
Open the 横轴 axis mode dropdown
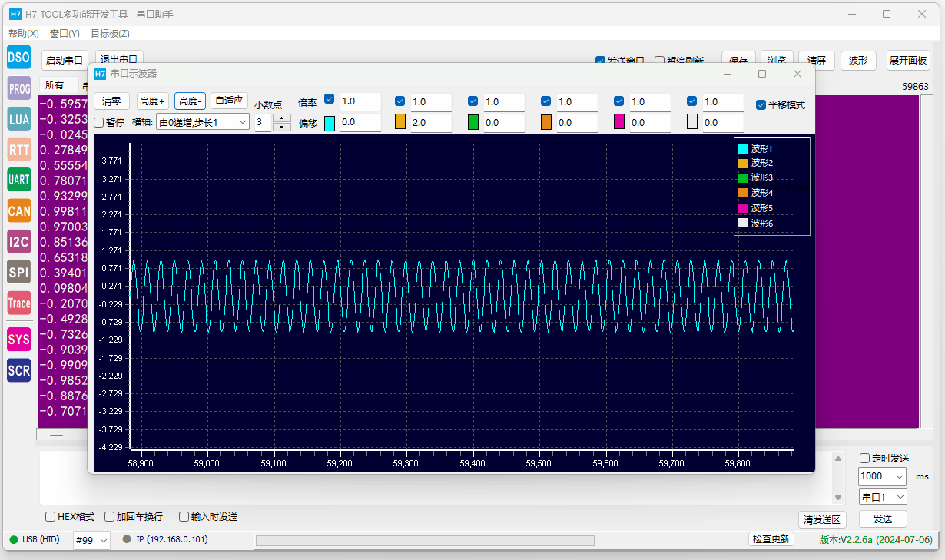pyautogui.click(x=203, y=122)
